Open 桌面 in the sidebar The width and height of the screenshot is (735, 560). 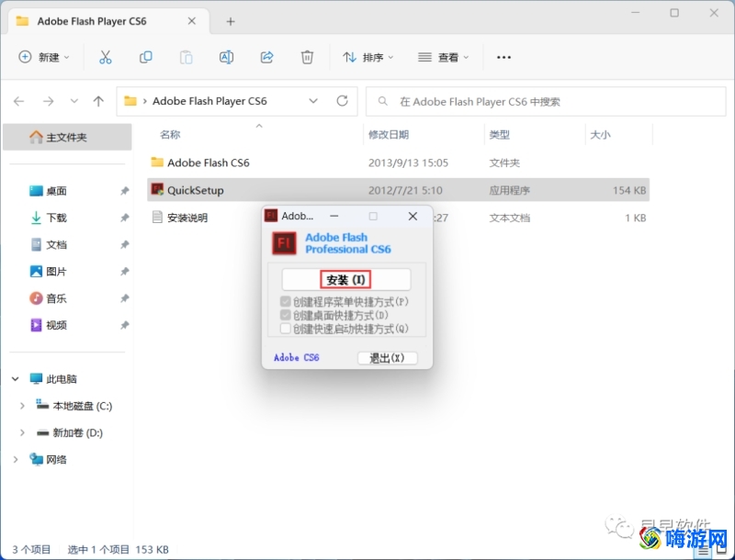(56, 191)
